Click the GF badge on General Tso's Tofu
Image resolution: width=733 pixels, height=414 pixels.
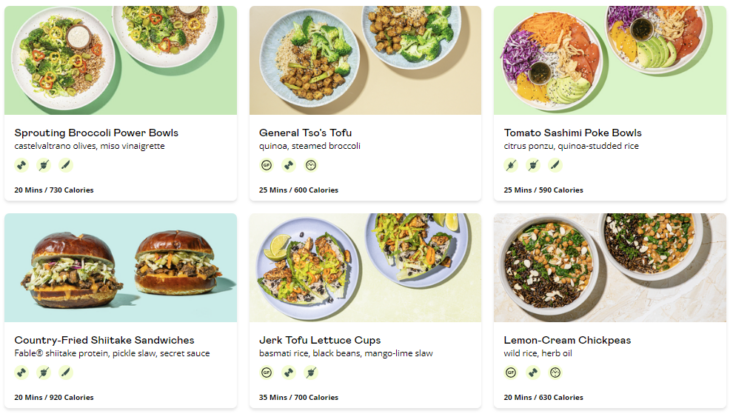tap(267, 166)
